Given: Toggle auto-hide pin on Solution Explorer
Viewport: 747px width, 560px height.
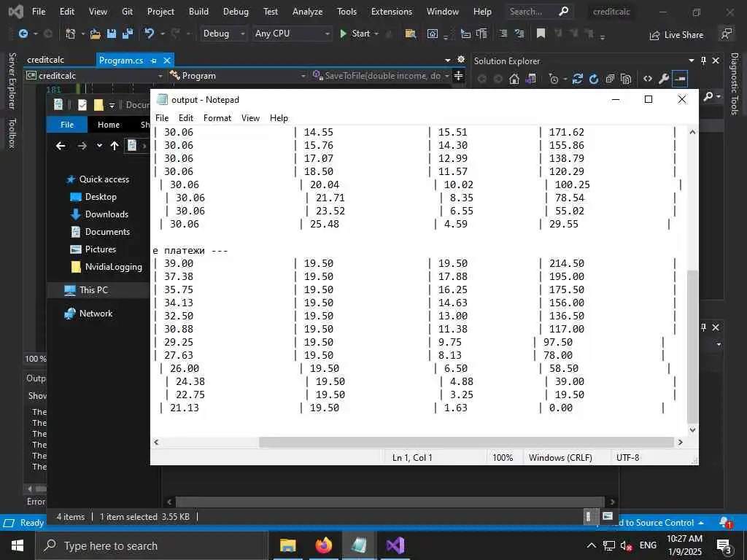Looking at the screenshot, I should (x=703, y=61).
